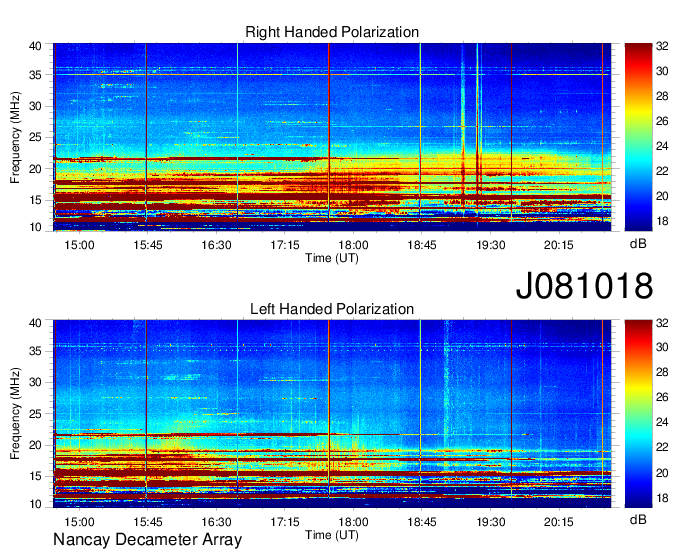The image size is (680, 552).
Task: Click the color bar of the Left Handed plot
Action: [638, 414]
